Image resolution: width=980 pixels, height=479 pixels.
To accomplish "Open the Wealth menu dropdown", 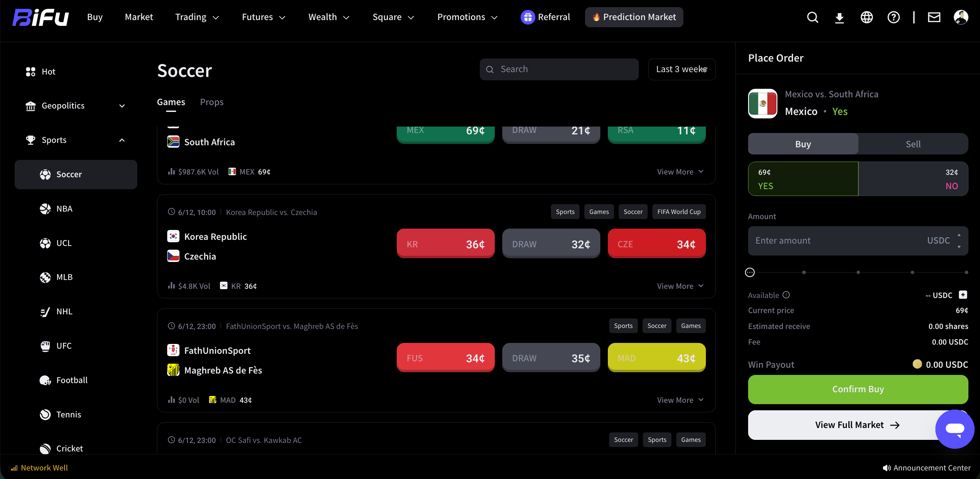I will click(329, 17).
